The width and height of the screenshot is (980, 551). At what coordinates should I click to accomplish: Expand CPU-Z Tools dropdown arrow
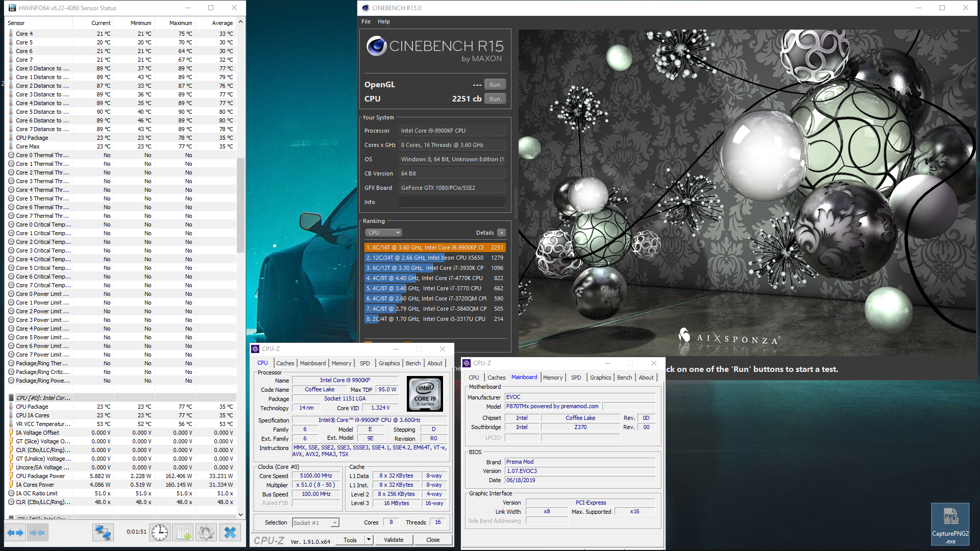[x=369, y=540]
